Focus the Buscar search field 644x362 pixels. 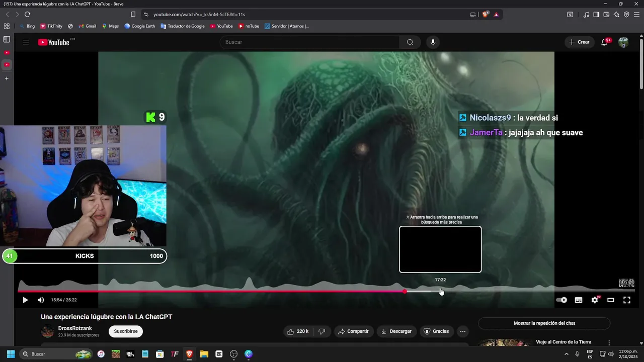click(309, 42)
